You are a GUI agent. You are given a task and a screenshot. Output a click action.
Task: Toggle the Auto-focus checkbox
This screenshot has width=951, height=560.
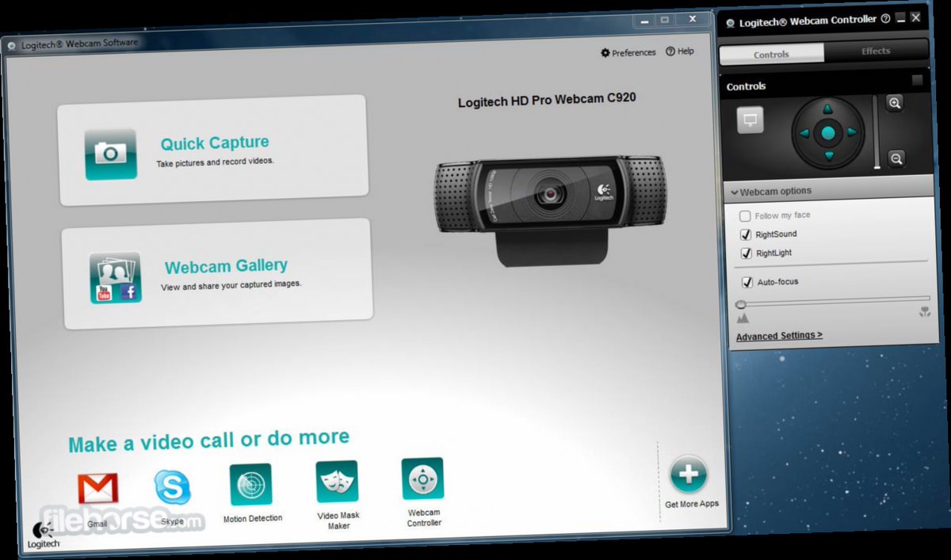pos(747,282)
